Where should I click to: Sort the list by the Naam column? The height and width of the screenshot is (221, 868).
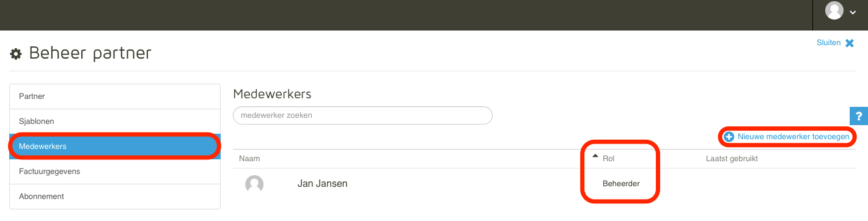tap(249, 159)
